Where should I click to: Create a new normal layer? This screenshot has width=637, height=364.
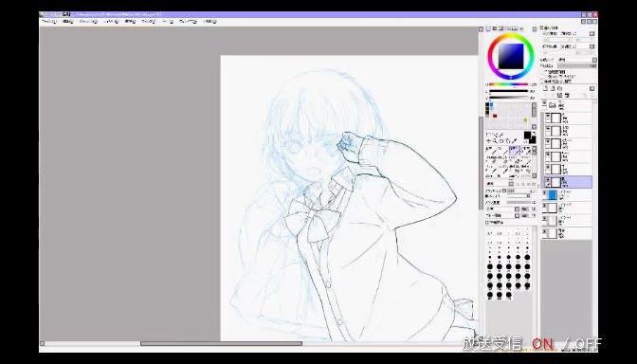point(545,88)
